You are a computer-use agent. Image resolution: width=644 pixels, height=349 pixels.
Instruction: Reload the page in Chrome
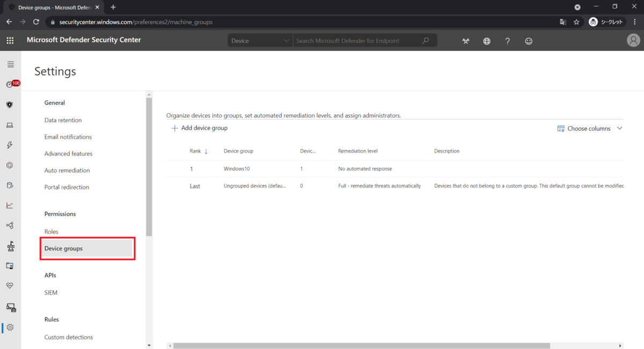pyautogui.click(x=36, y=22)
